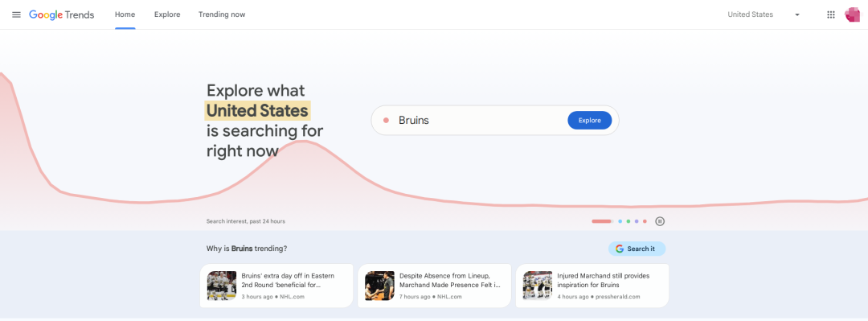
Task: Open the account profile avatar
Action: point(852,14)
